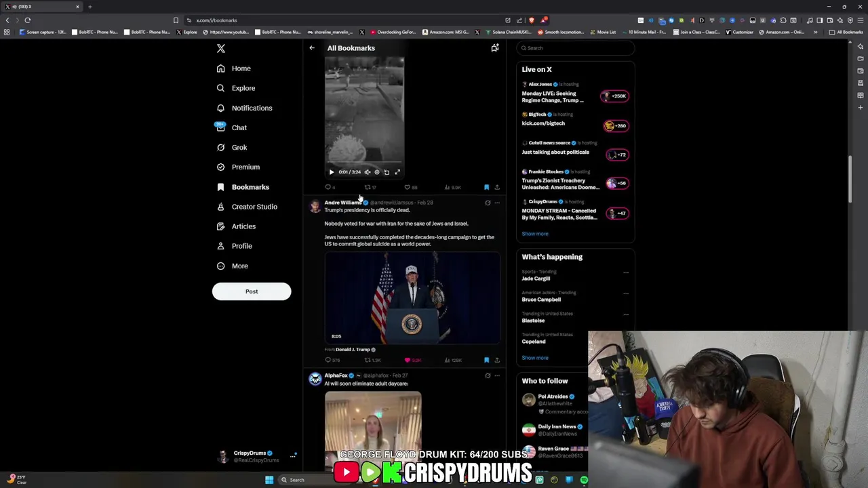Open the options menu for the Bruce Campbell trend
The width and height of the screenshot is (868, 488).
point(626,293)
